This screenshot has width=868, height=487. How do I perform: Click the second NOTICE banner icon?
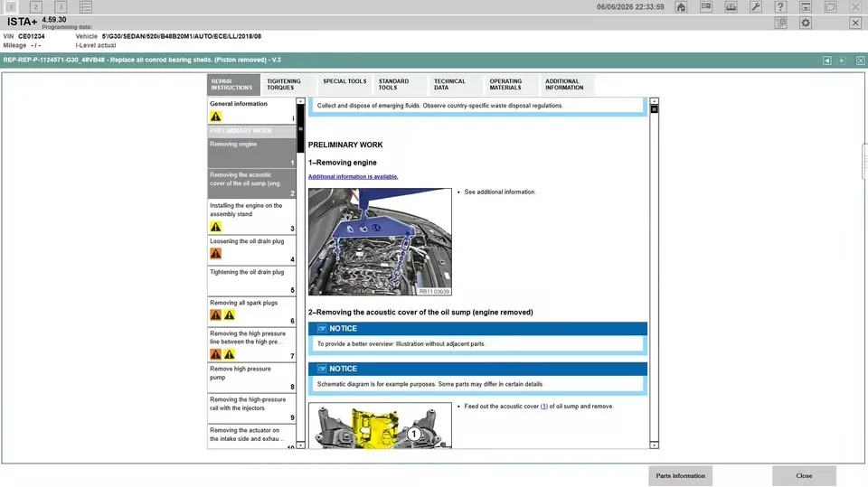tap(322, 369)
